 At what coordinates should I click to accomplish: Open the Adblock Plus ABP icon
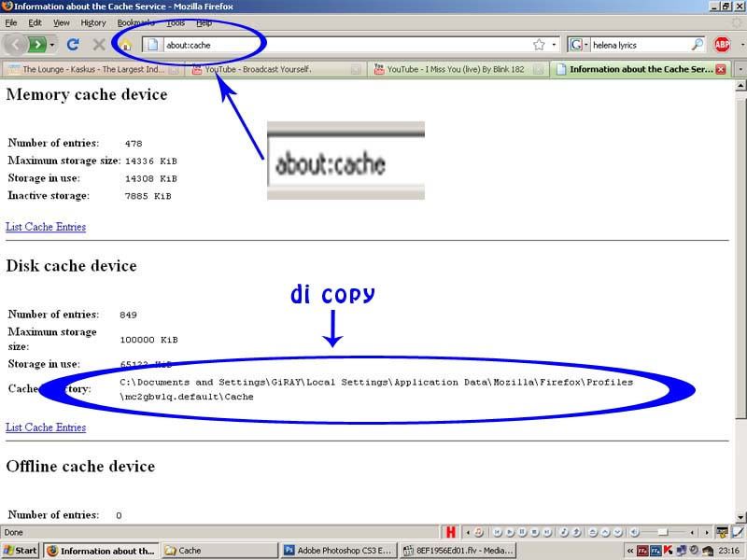[722, 45]
